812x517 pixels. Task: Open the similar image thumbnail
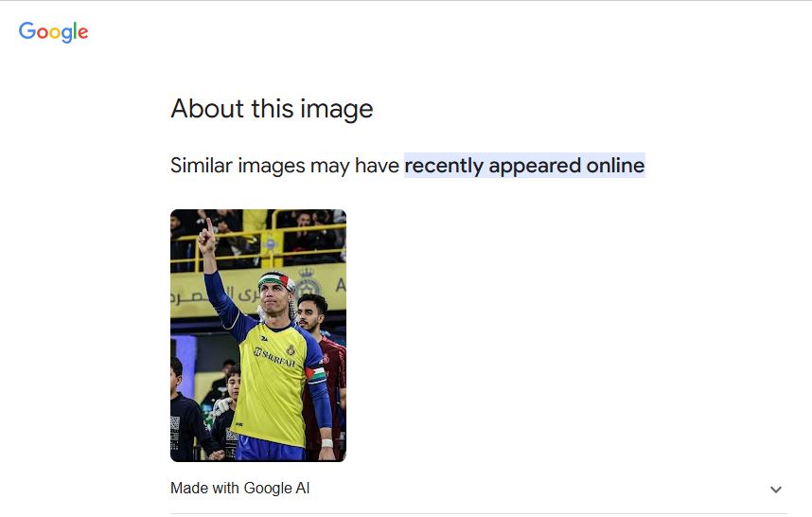pyautogui.click(x=258, y=335)
